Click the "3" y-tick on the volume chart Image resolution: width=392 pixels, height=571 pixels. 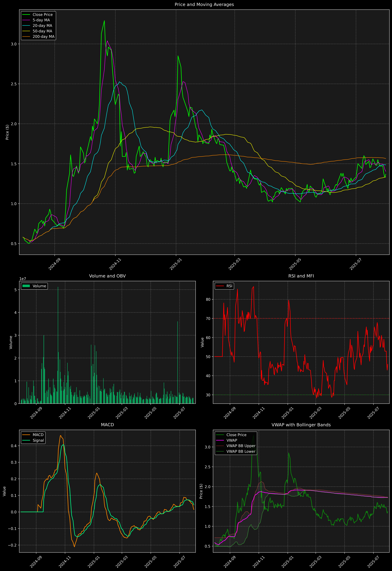pos(15,335)
